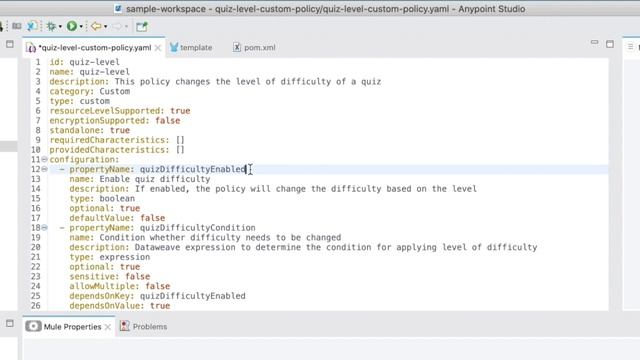The image size is (640, 360).
Task: Close the Mule Properties view
Action: [108, 327]
